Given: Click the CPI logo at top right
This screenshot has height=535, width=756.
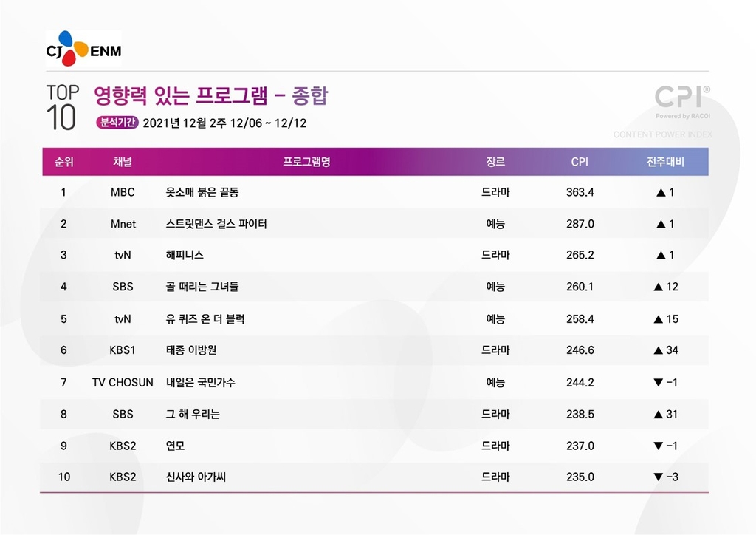Looking at the screenshot, I should coord(682,97).
